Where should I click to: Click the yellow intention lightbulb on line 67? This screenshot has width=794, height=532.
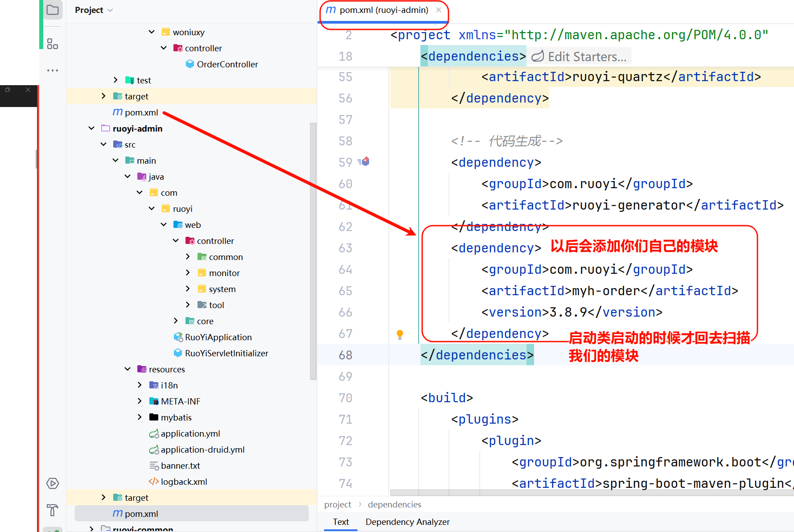(x=400, y=334)
